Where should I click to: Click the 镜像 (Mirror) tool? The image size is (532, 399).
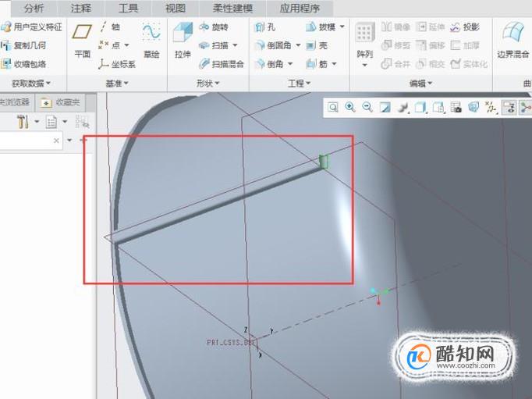point(396,27)
